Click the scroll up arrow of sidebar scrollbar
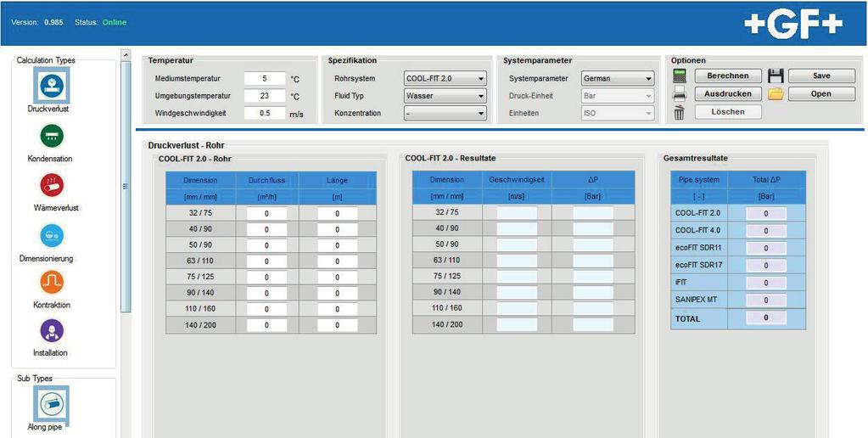Image resolution: width=868 pixels, height=438 pixels. pos(126,55)
